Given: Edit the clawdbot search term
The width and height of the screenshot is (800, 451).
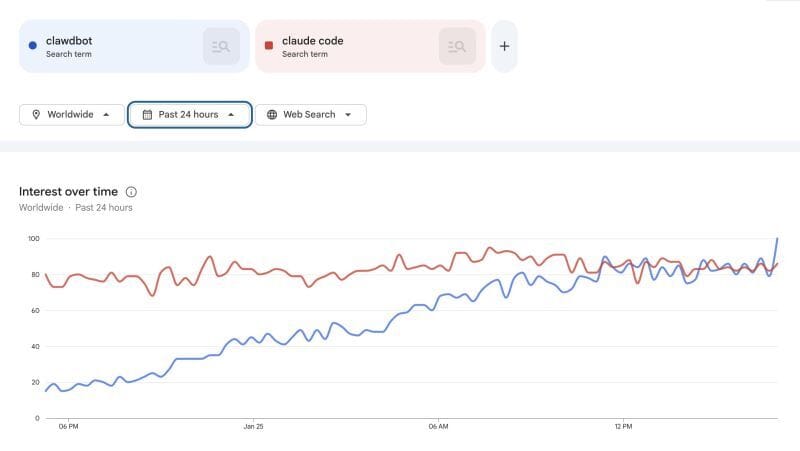Looking at the screenshot, I should pyautogui.click(x=69, y=41).
